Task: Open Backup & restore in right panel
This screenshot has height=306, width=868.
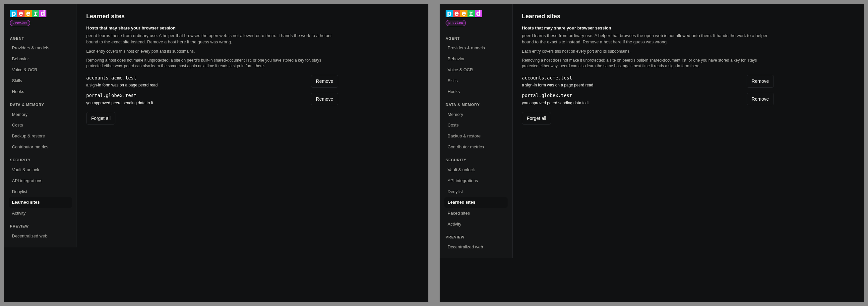Action: (476, 136)
